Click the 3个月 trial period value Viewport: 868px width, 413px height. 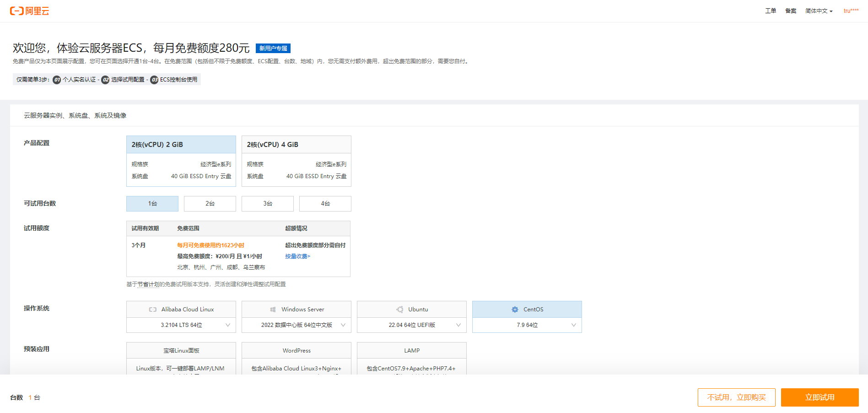tap(138, 245)
